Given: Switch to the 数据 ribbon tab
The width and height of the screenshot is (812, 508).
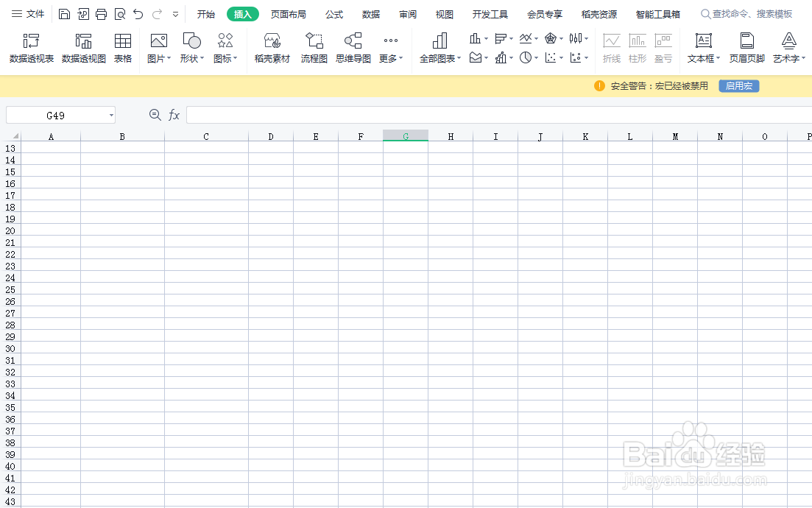Looking at the screenshot, I should (x=371, y=13).
